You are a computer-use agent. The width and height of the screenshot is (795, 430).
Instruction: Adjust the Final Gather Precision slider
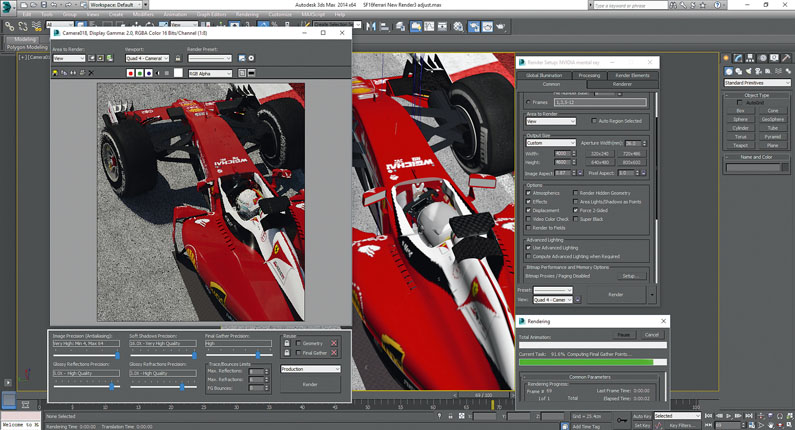point(258,355)
